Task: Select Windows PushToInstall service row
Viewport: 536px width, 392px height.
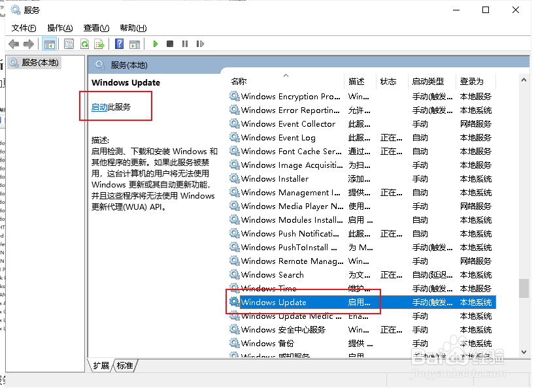Action: tap(361, 247)
